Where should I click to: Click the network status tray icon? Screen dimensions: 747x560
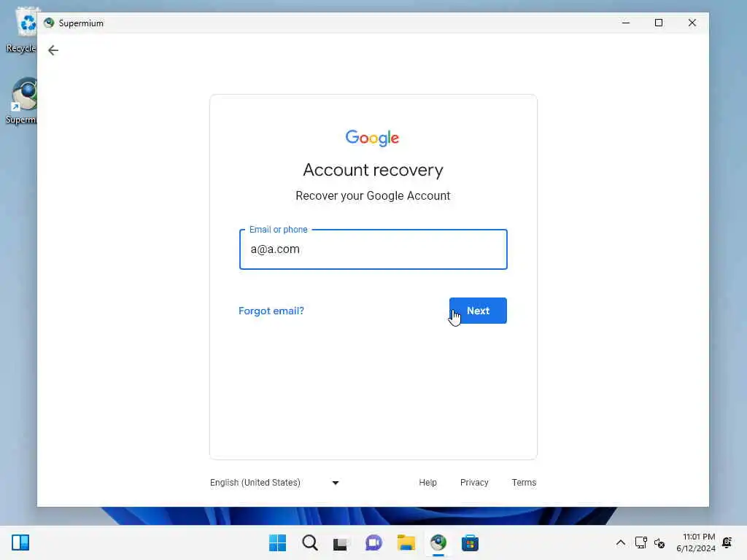point(640,542)
